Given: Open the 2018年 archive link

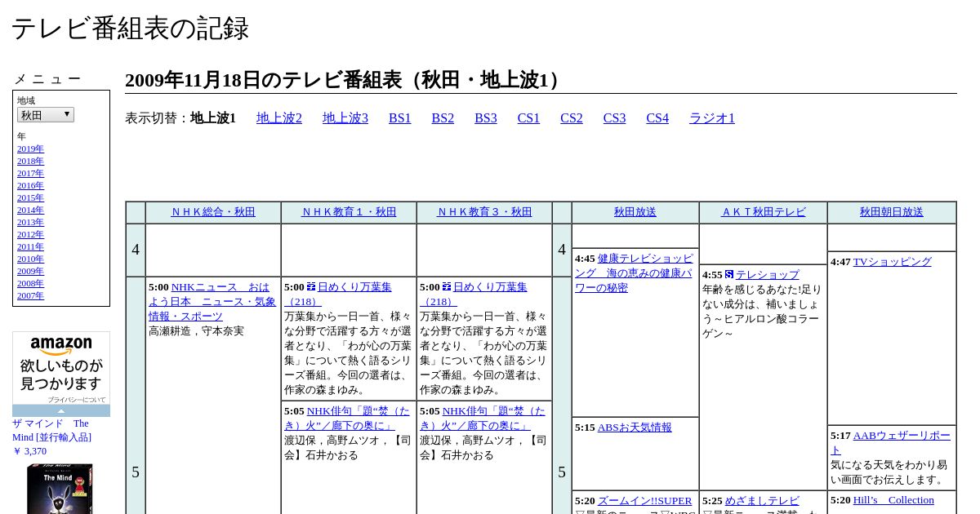Looking at the screenshot, I should click(30, 161).
